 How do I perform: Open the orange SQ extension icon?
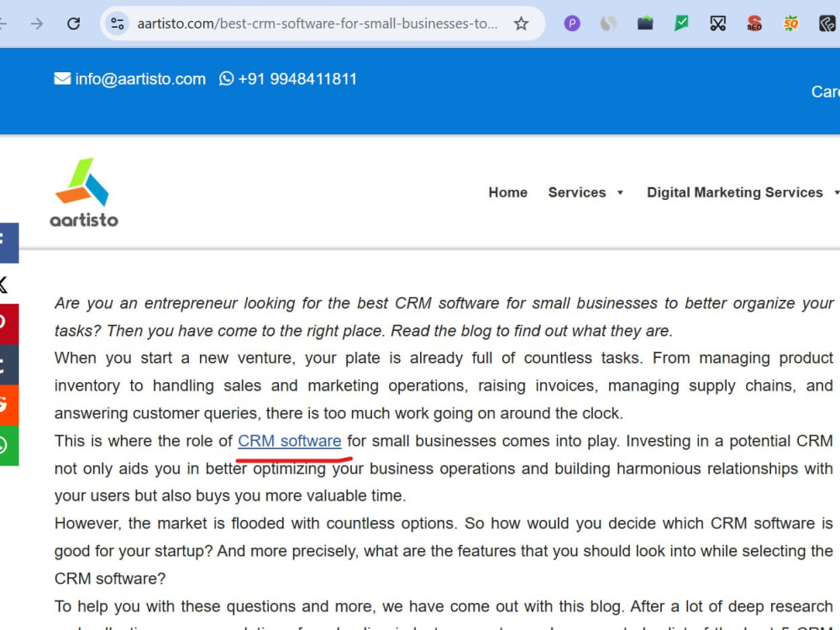coord(790,24)
